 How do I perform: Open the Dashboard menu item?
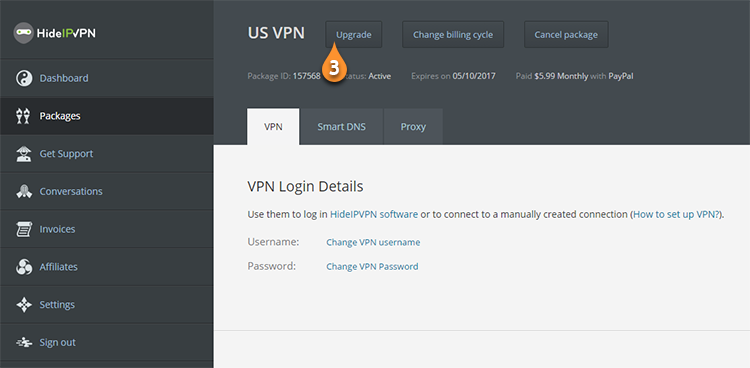(x=107, y=78)
